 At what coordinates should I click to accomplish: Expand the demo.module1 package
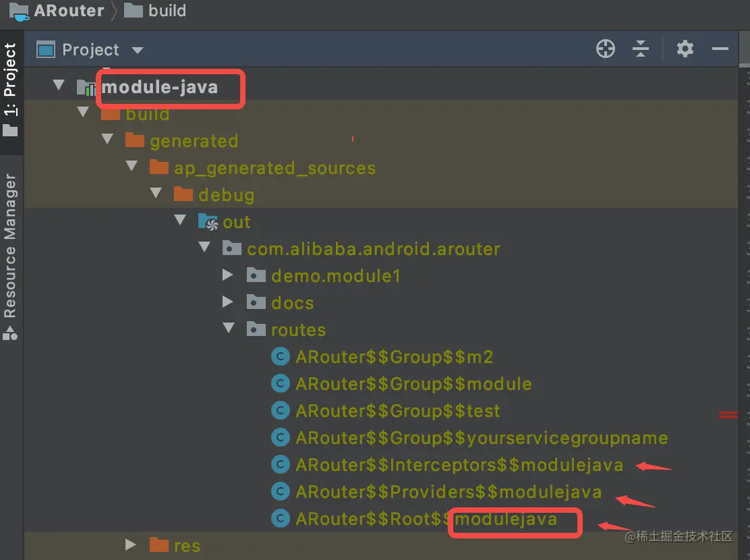[x=228, y=275]
